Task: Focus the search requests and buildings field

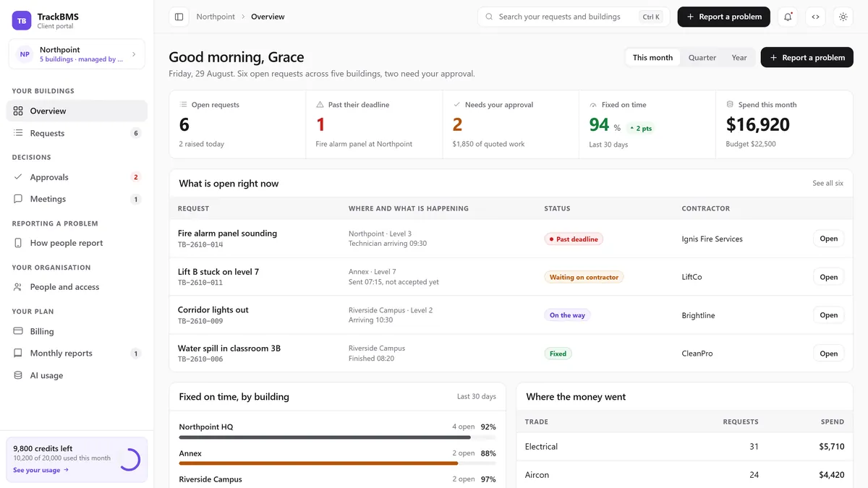Action: tap(574, 17)
